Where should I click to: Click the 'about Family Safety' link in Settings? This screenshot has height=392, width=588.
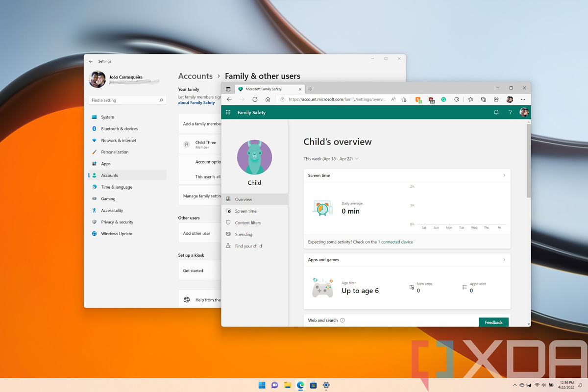tap(196, 103)
